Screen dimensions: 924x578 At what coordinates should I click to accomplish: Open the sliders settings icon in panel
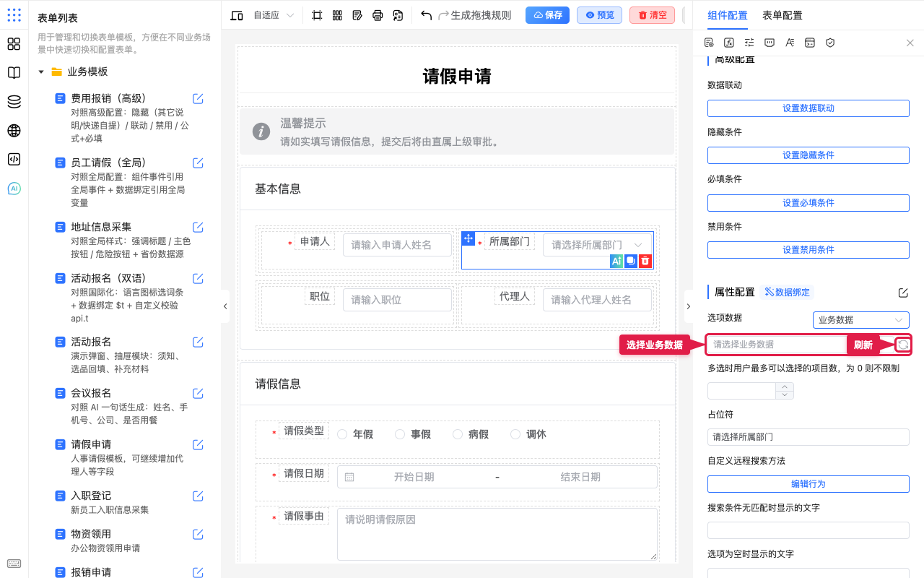point(749,43)
